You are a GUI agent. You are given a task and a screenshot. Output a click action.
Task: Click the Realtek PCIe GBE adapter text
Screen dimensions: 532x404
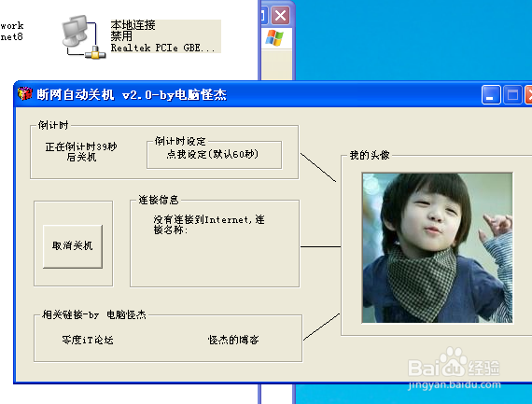click(x=162, y=48)
